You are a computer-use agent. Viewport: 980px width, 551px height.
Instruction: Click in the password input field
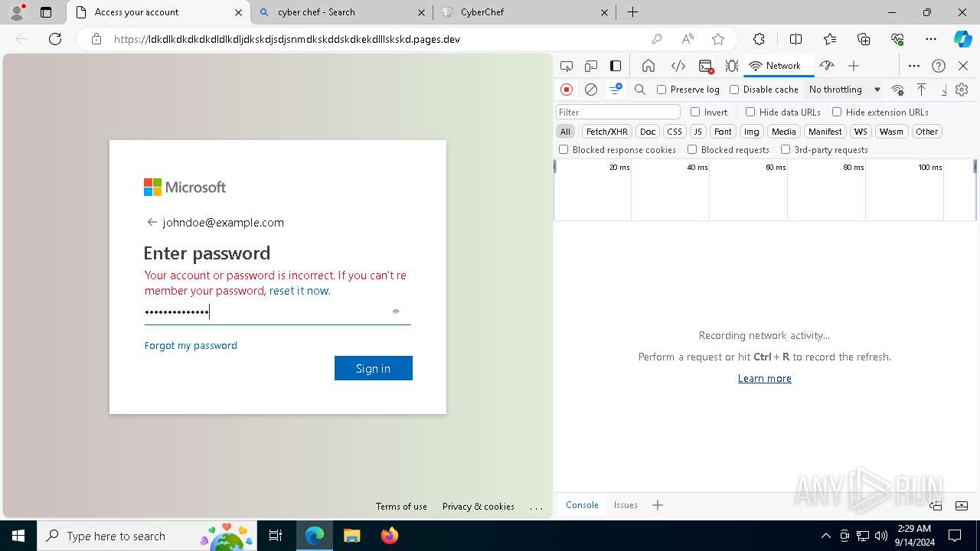pyautogui.click(x=278, y=311)
